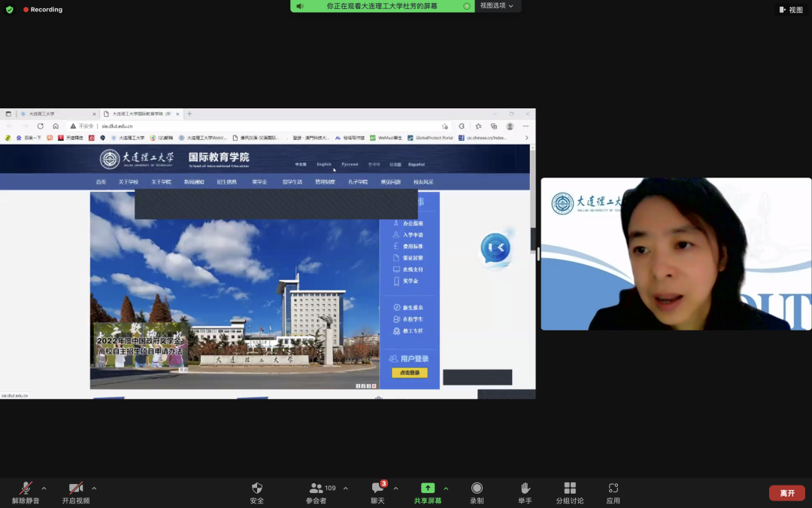The height and width of the screenshot is (508, 812).
Task: Open 分组讨论 breakout rooms
Action: (570, 492)
